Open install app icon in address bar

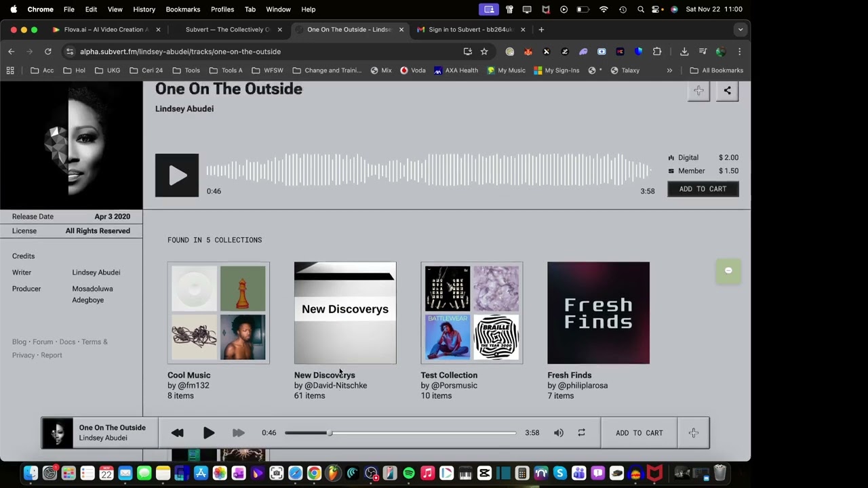pos(467,52)
